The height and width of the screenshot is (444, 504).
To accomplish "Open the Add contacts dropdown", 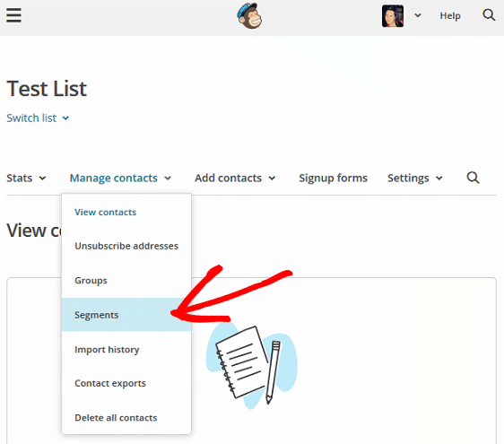I will 235,178.
